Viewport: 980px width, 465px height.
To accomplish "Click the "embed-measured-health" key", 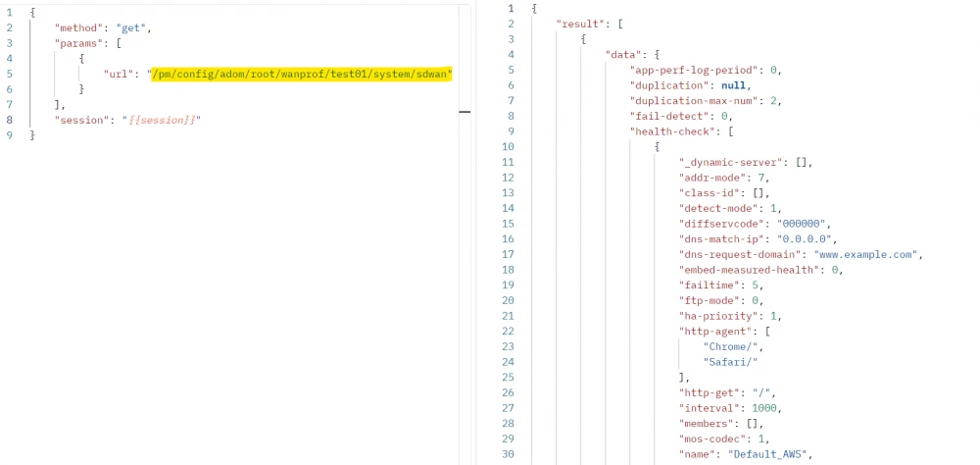I will coord(750,270).
